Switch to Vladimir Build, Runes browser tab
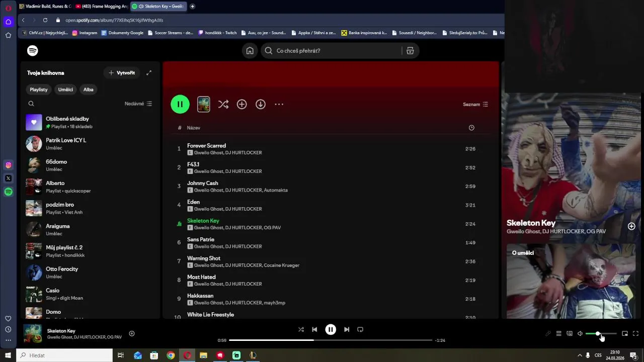This screenshot has height=362, width=644. point(45,7)
